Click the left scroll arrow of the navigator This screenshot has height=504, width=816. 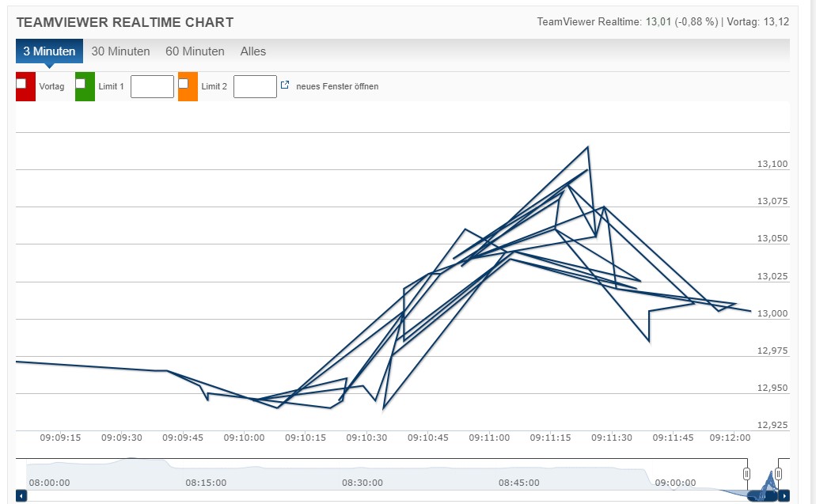pos(21,496)
